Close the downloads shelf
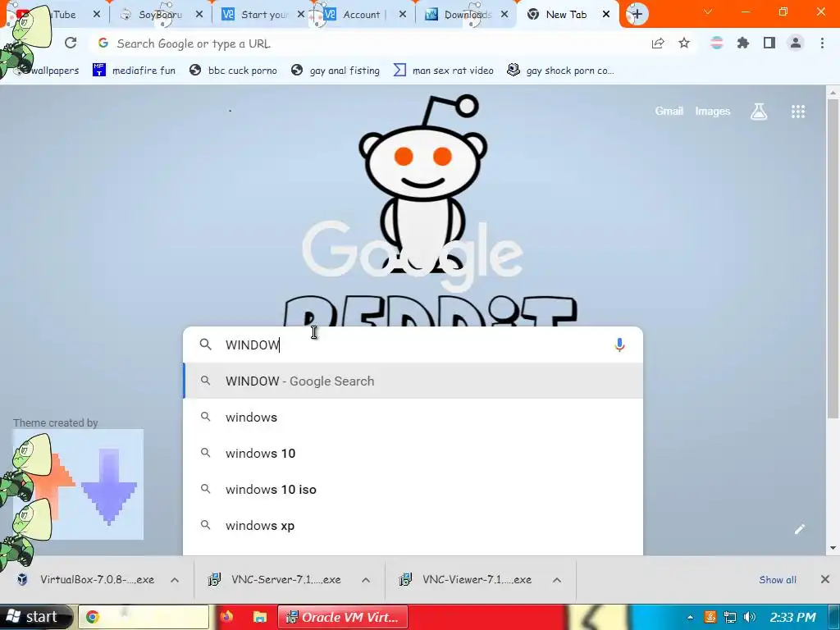This screenshot has height=630, width=840. [x=825, y=579]
